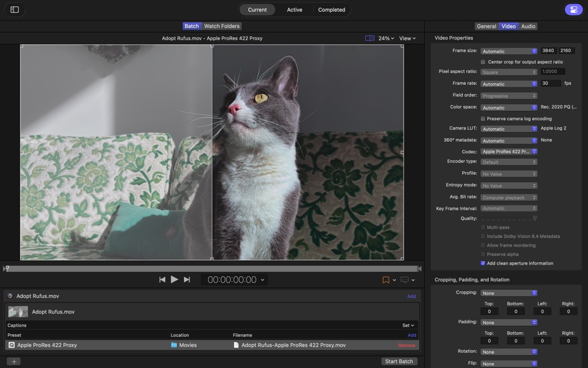Open Flip dropdown
This screenshot has height=368, width=588.
[509, 364]
